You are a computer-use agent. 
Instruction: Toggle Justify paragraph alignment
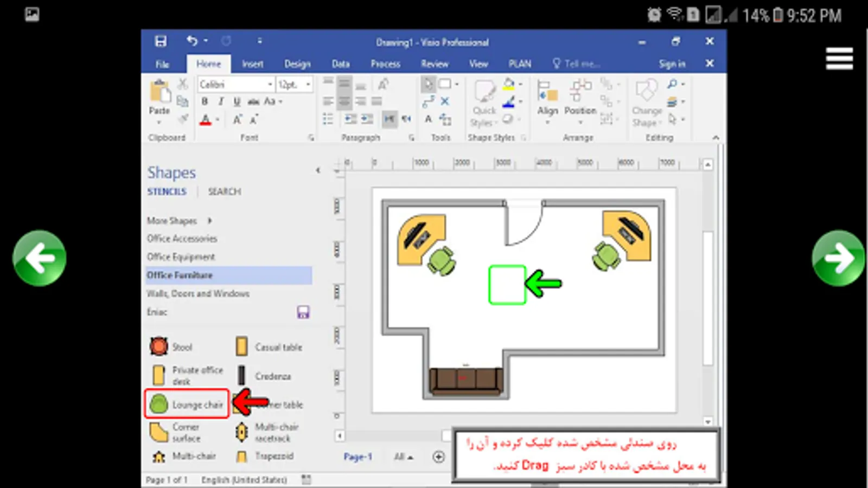pyautogui.click(x=376, y=101)
